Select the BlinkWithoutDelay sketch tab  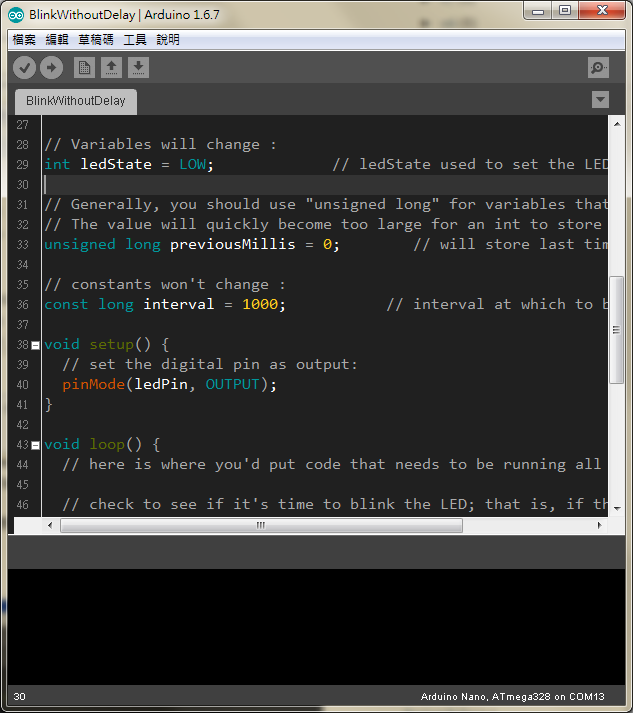tap(75, 101)
